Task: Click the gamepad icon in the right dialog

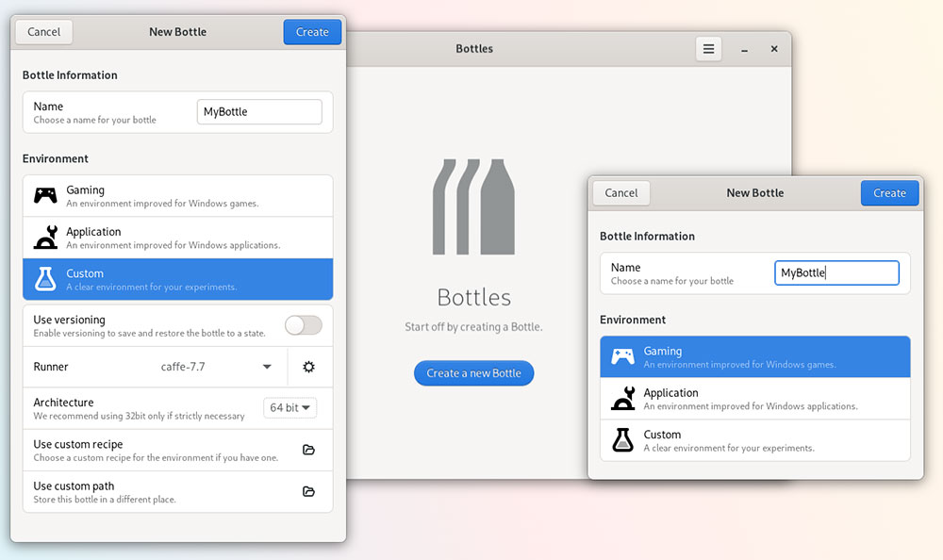Action: 622,356
